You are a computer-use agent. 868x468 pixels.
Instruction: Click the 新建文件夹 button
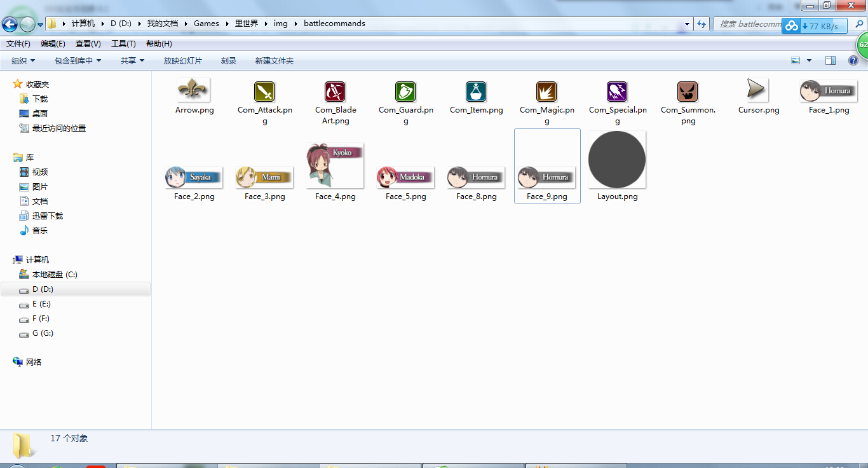tap(275, 61)
